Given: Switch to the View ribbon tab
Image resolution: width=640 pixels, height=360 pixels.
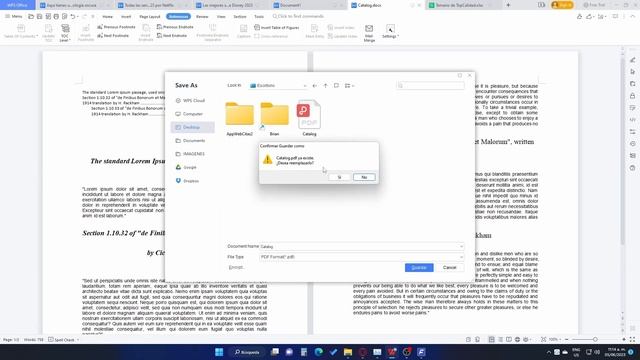Looking at the screenshot, I should click(221, 17).
